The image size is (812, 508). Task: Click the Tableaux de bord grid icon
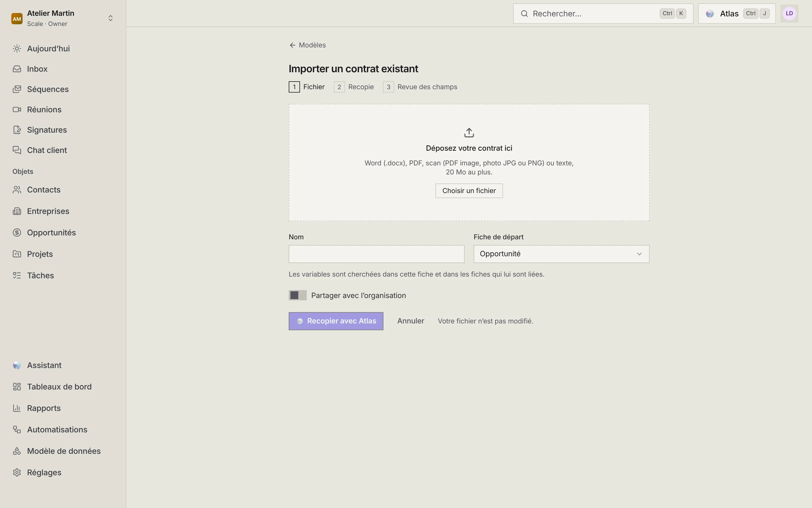(17, 387)
